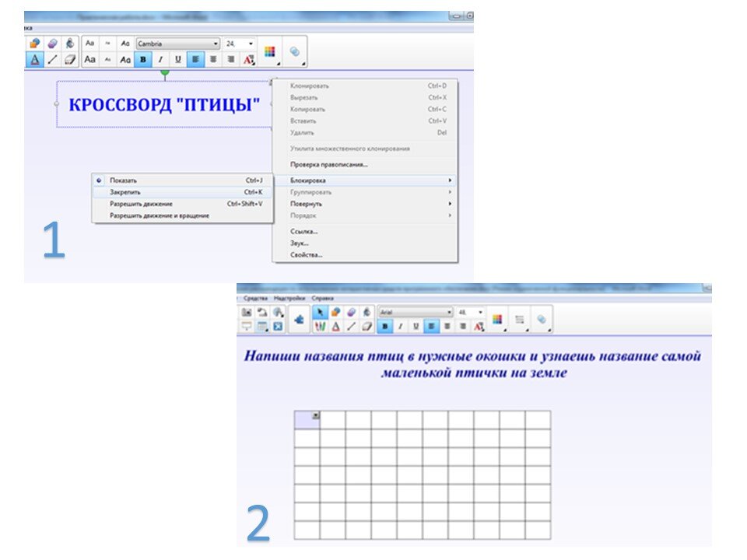
Task: Select the КРОССВОРД "ПТИЦЫ" text box
Action: 164,104
